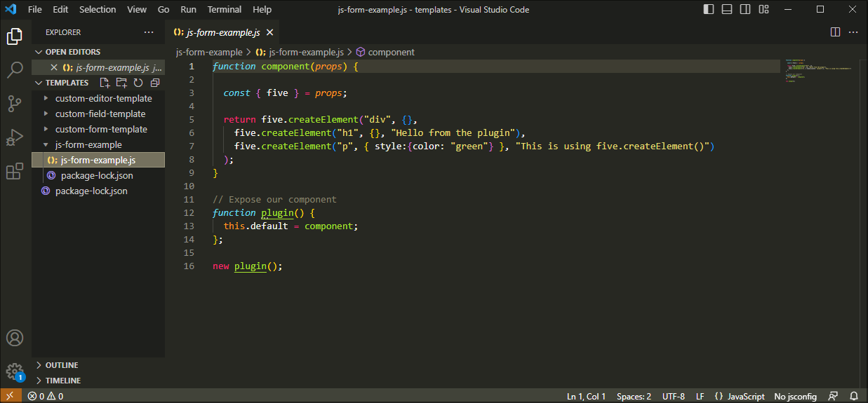Change end of line via LF
The height and width of the screenshot is (403, 868).
click(x=700, y=396)
